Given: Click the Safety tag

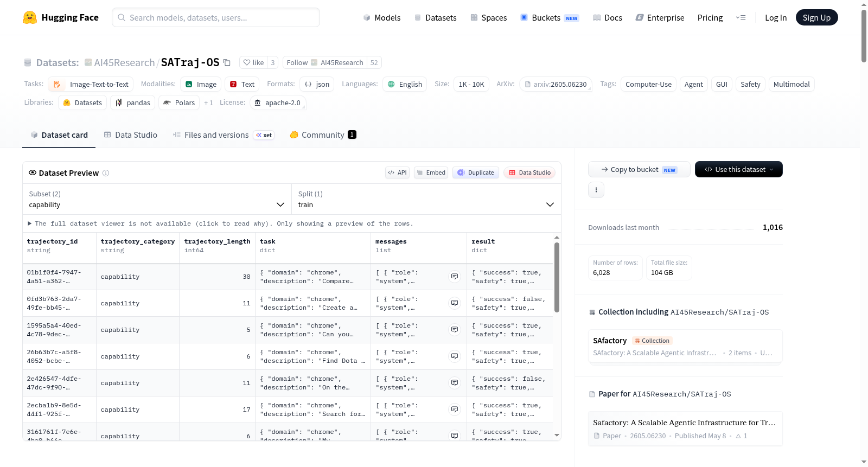Looking at the screenshot, I should tap(750, 84).
